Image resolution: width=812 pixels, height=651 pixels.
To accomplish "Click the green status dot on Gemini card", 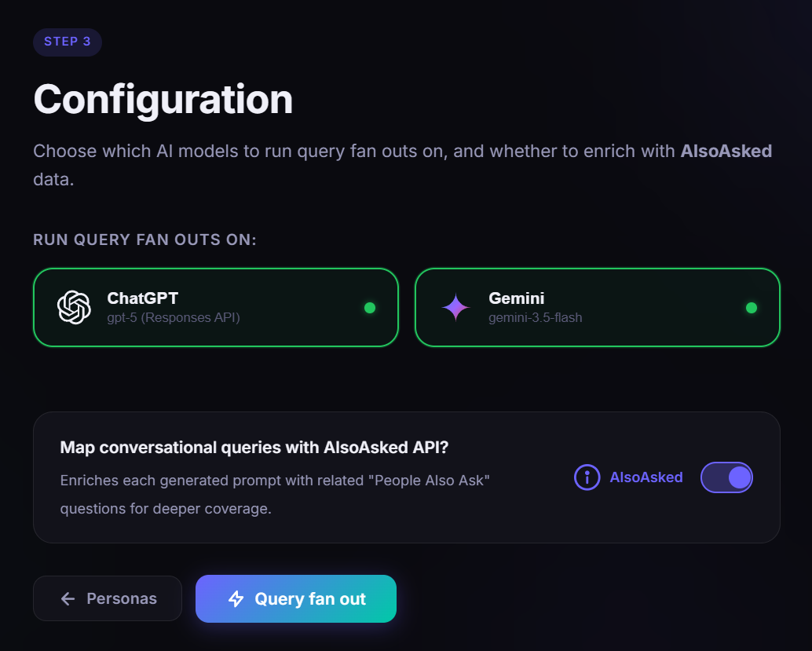I will (x=752, y=308).
